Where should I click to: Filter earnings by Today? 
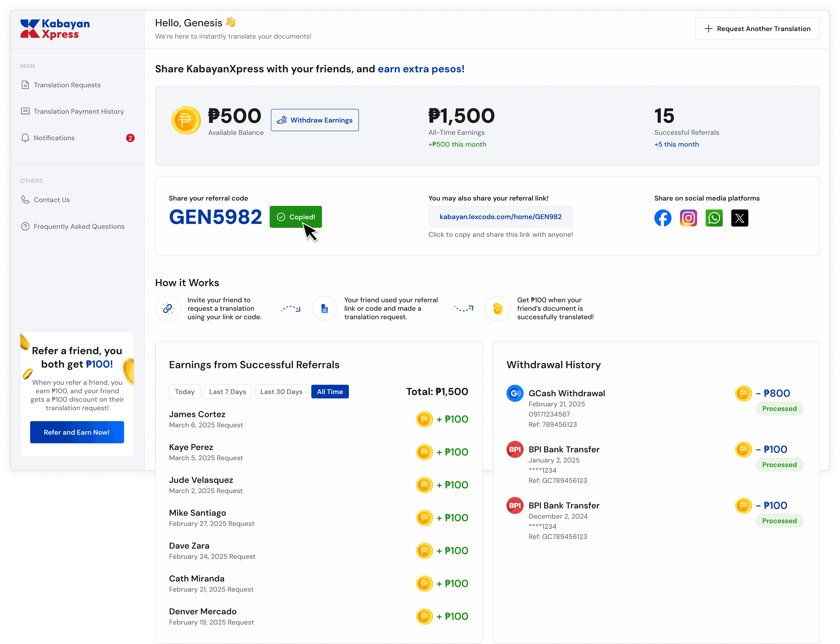(185, 391)
